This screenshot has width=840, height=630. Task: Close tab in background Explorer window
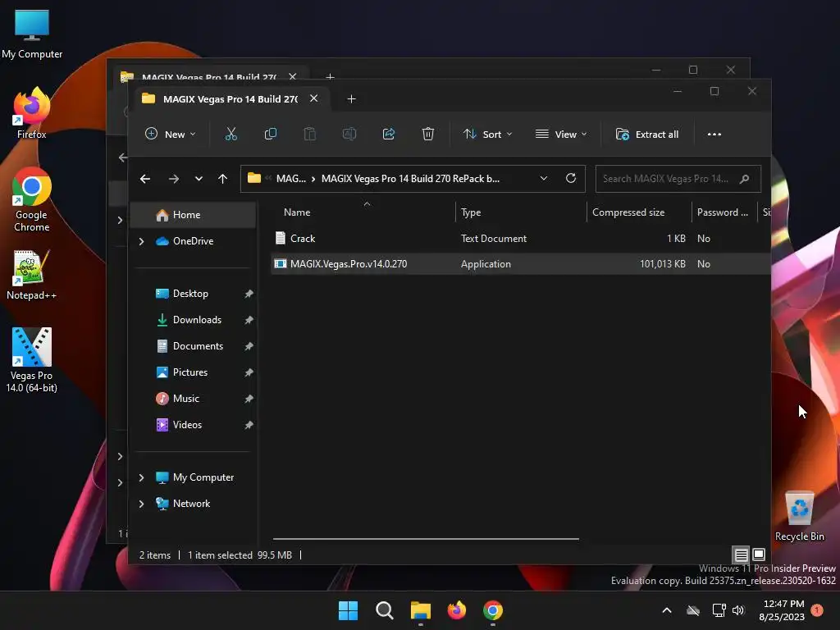click(x=293, y=76)
